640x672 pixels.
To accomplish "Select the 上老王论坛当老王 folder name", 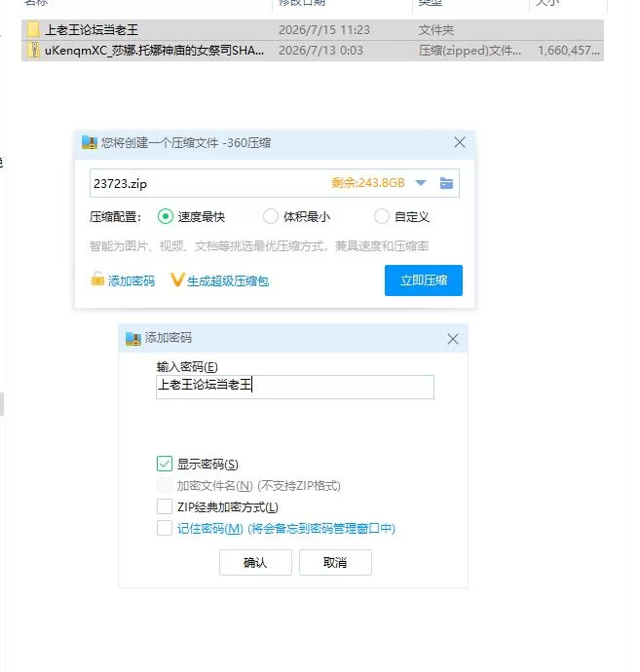I will (x=92, y=30).
